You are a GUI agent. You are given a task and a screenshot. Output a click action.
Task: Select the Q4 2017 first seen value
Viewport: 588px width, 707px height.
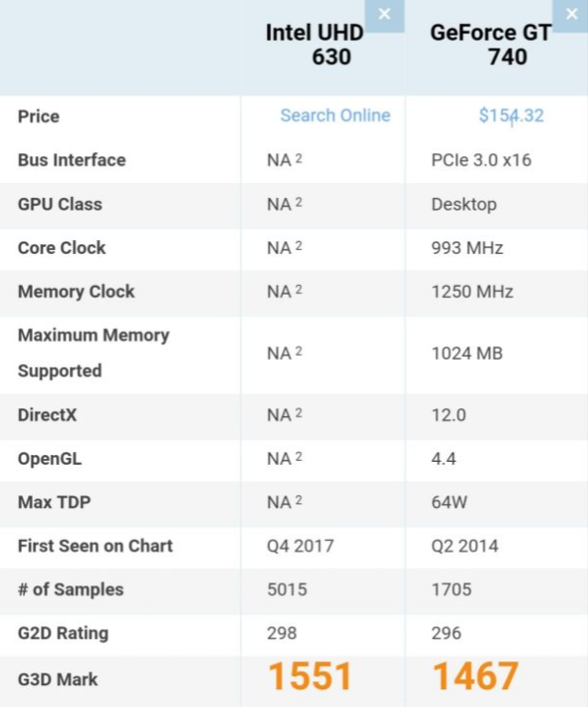click(300, 546)
